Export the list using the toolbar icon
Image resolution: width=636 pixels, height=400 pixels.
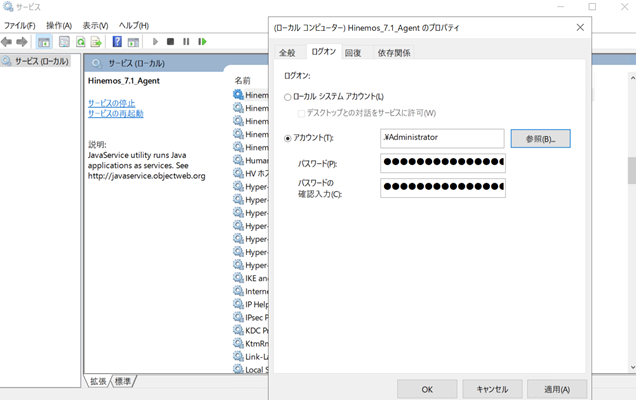(x=96, y=42)
